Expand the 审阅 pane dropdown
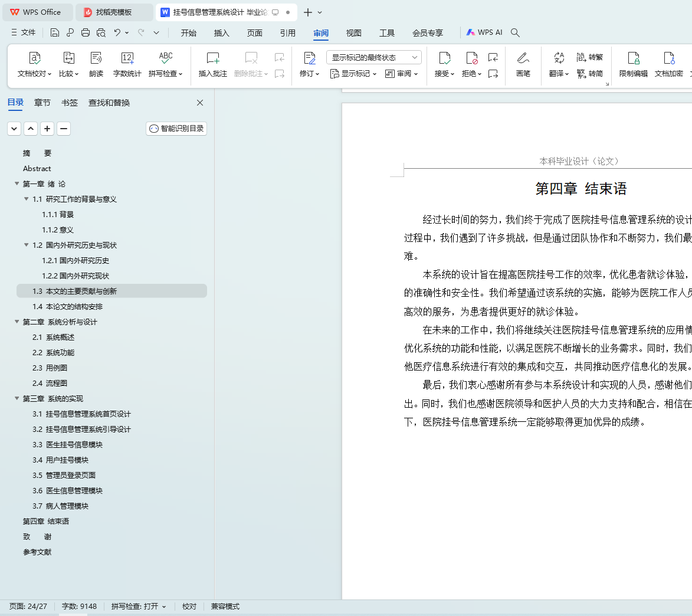The height and width of the screenshot is (616, 692). click(x=401, y=74)
